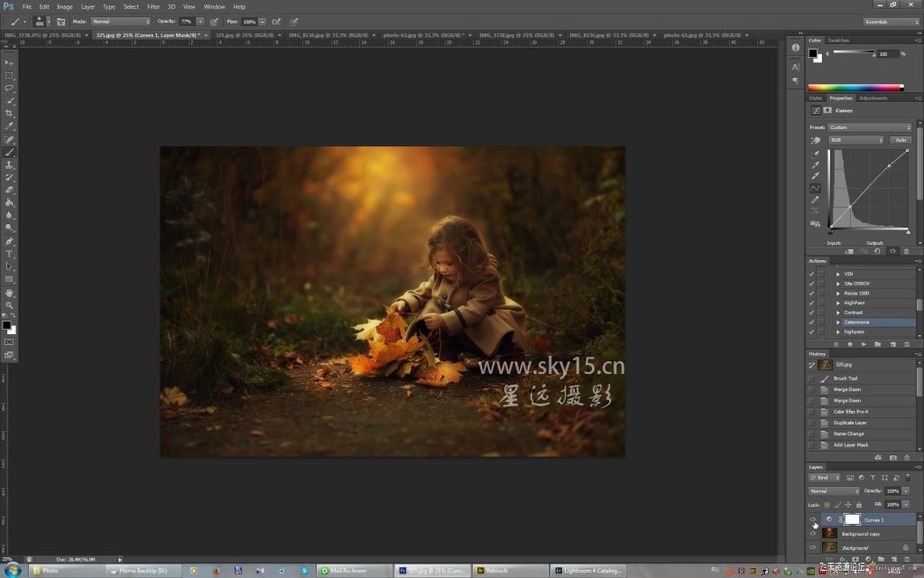This screenshot has height=578, width=924.
Task: Hide the Background copy layer
Action: [x=813, y=533]
